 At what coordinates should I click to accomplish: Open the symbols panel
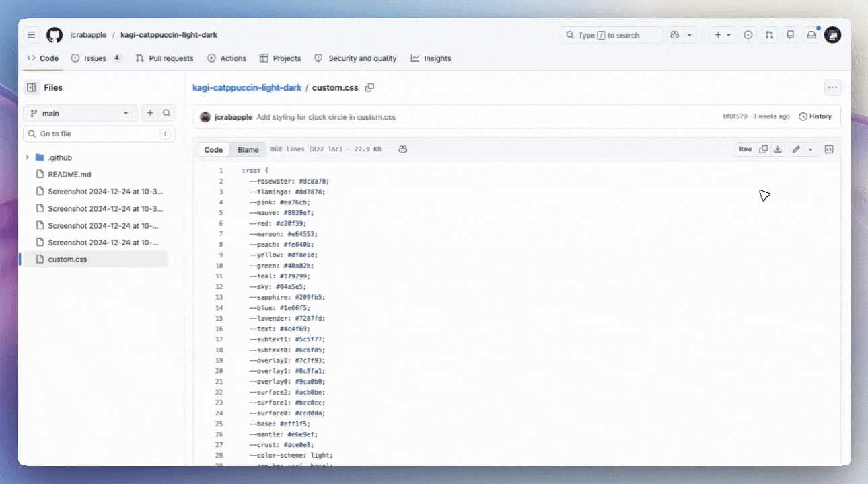(829, 149)
